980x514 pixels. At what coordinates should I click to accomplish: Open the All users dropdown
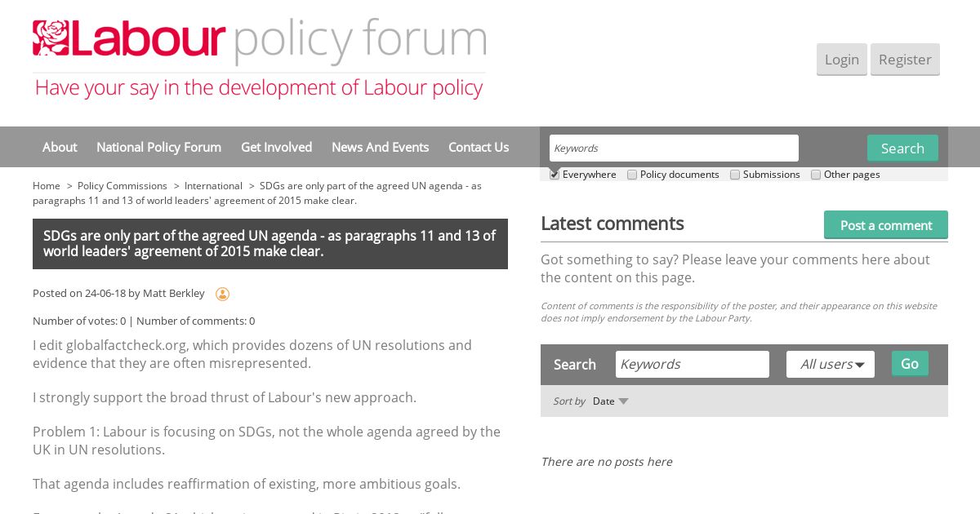point(831,364)
